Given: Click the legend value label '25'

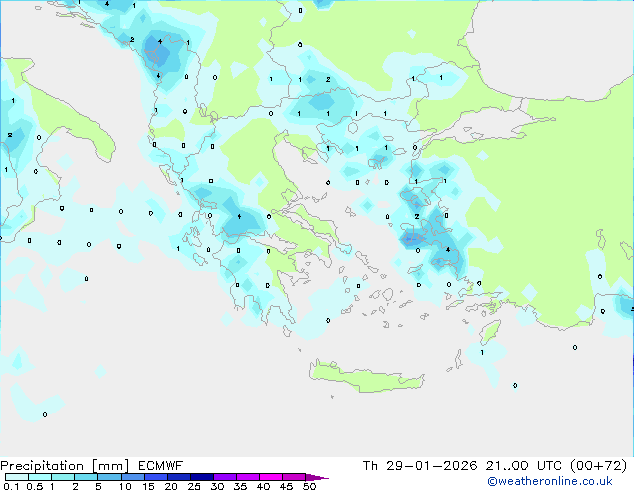Looking at the screenshot, I should pos(194,486).
